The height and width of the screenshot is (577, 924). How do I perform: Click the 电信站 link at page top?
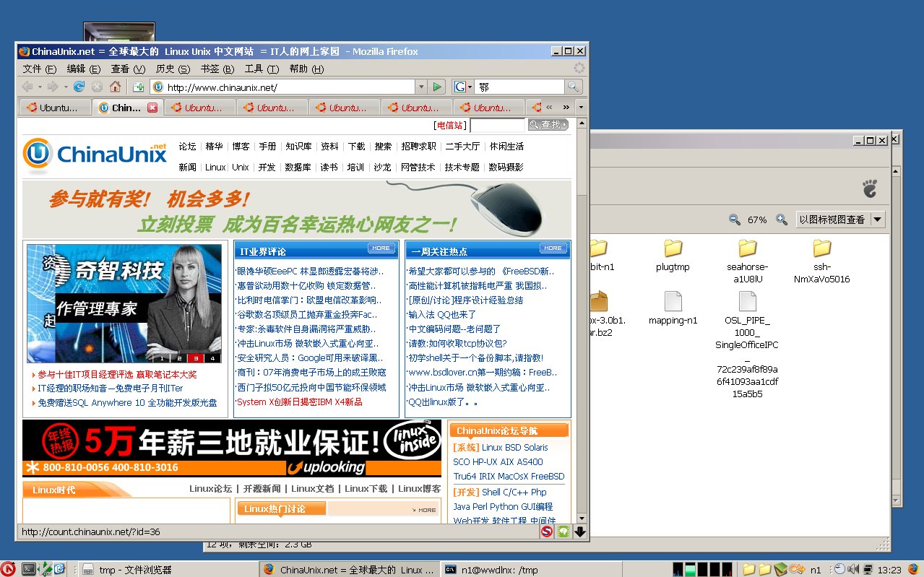coord(452,126)
